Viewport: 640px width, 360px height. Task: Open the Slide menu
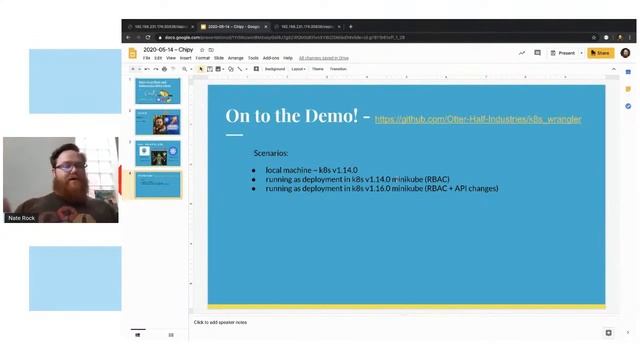219,58
